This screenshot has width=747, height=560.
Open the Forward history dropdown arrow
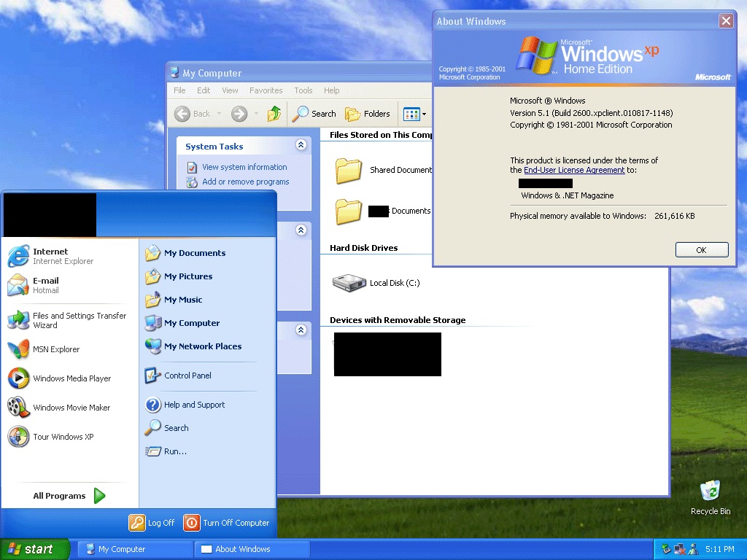click(x=256, y=114)
